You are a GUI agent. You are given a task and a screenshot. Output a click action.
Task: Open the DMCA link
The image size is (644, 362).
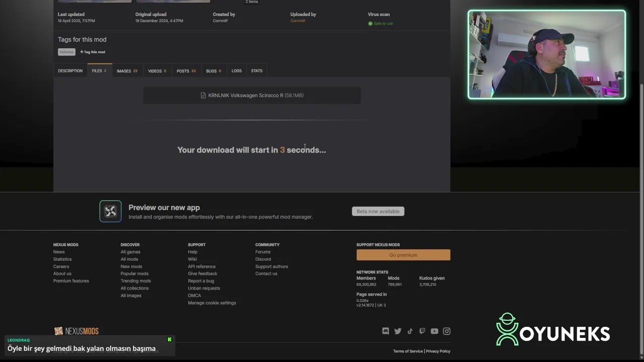click(x=194, y=296)
